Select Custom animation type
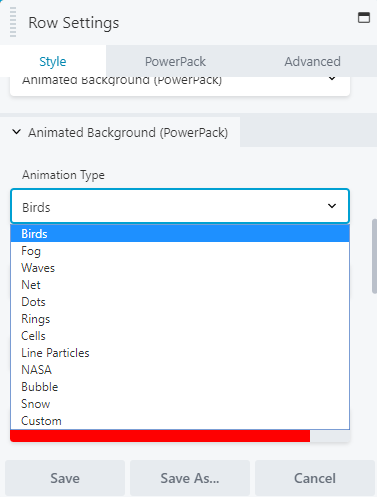377x497 pixels. pyautogui.click(x=180, y=421)
